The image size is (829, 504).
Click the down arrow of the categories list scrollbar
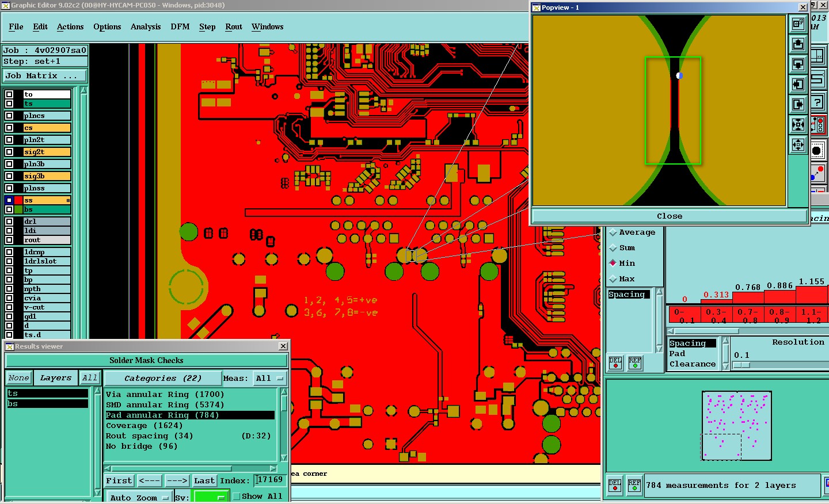283,457
